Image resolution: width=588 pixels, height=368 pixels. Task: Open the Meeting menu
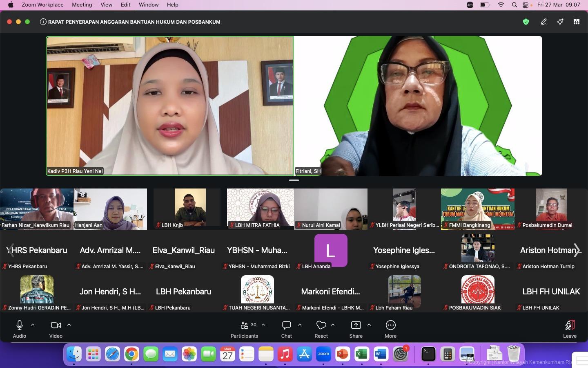(82, 5)
